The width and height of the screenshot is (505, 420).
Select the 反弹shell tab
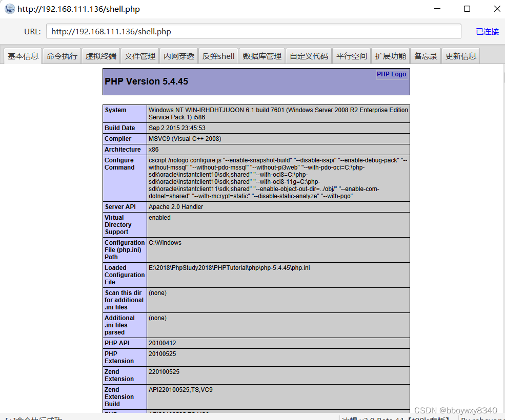tap(218, 56)
